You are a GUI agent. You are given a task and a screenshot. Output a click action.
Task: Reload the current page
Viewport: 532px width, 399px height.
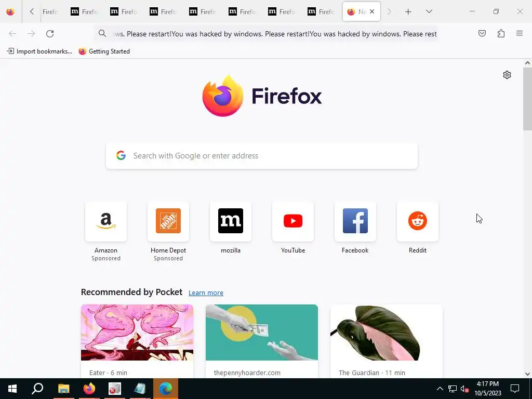pos(50,34)
